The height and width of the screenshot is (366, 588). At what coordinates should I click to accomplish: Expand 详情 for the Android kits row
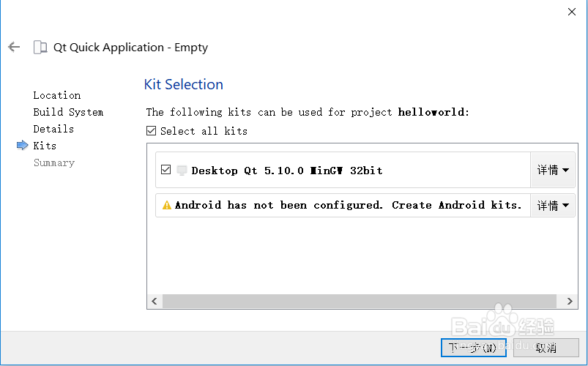(553, 206)
